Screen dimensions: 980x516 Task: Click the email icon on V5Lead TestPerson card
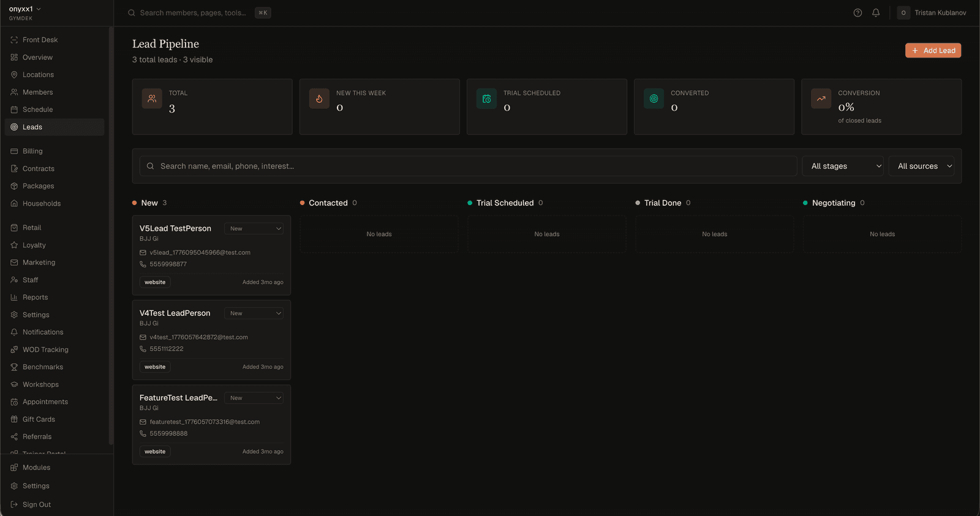[143, 253]
